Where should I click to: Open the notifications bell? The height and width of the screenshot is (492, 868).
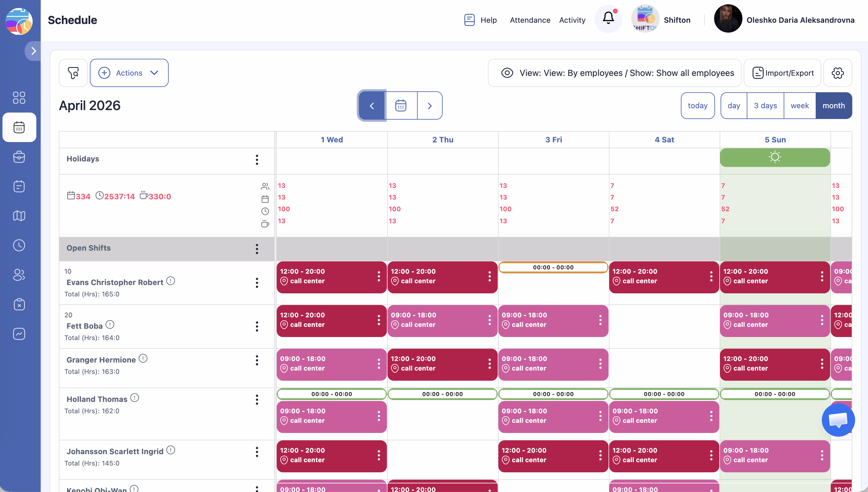point(608,18)
